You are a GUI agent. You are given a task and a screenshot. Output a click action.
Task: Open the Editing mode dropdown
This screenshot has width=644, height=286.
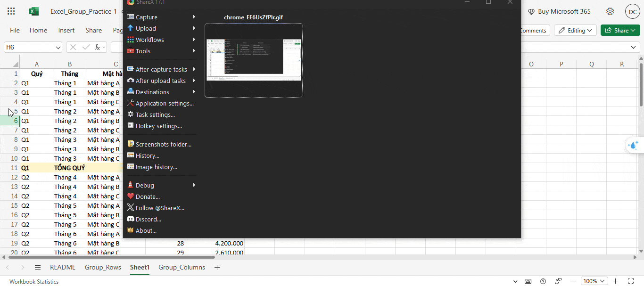pyautogui.click(x=575, y=30)
